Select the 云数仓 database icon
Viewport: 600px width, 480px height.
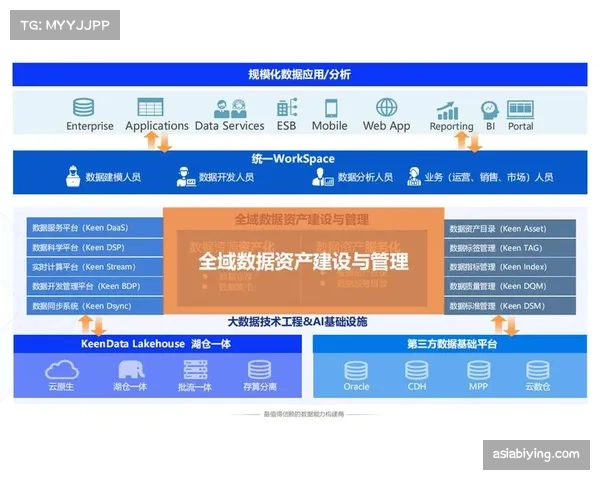538,371
